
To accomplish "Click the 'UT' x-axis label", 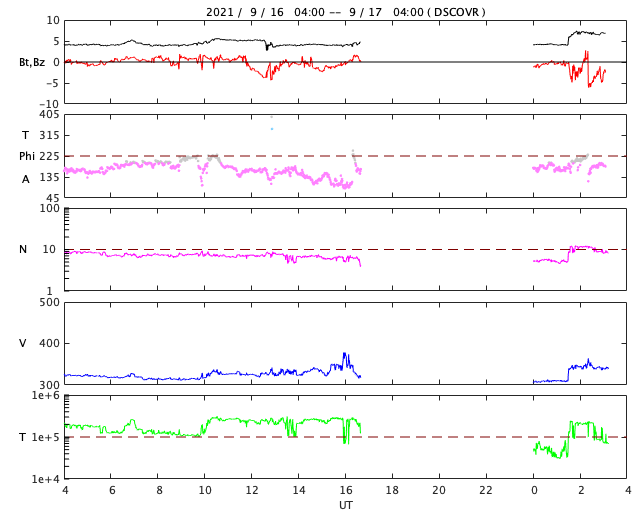I will (345, 505).
